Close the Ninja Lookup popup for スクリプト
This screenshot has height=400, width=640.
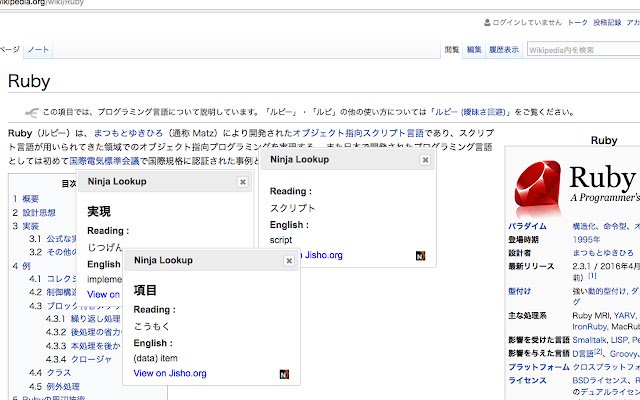(425, 160)
